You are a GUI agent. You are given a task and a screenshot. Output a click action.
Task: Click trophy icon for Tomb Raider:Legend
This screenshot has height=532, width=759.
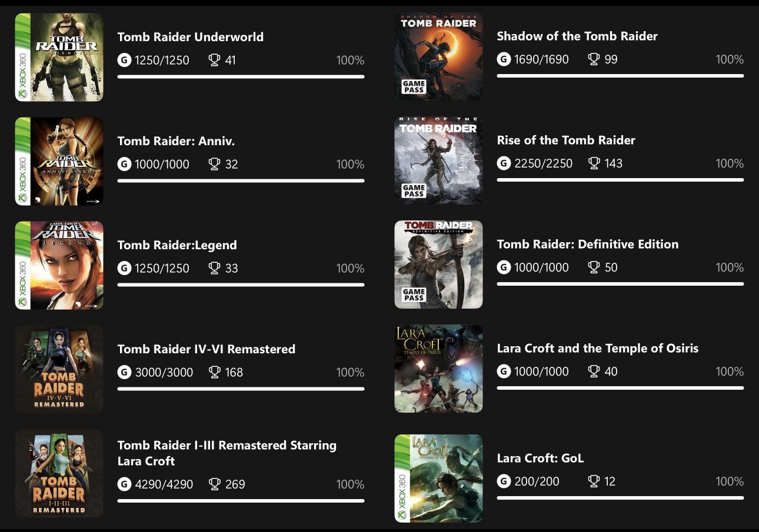(215, 268)
